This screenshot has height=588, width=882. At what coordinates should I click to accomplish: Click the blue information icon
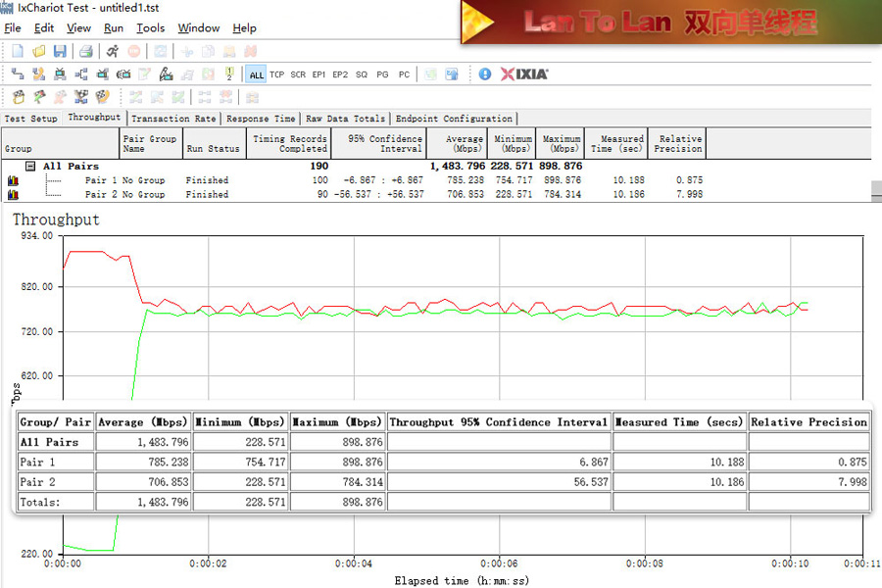[x=485, y=74]
